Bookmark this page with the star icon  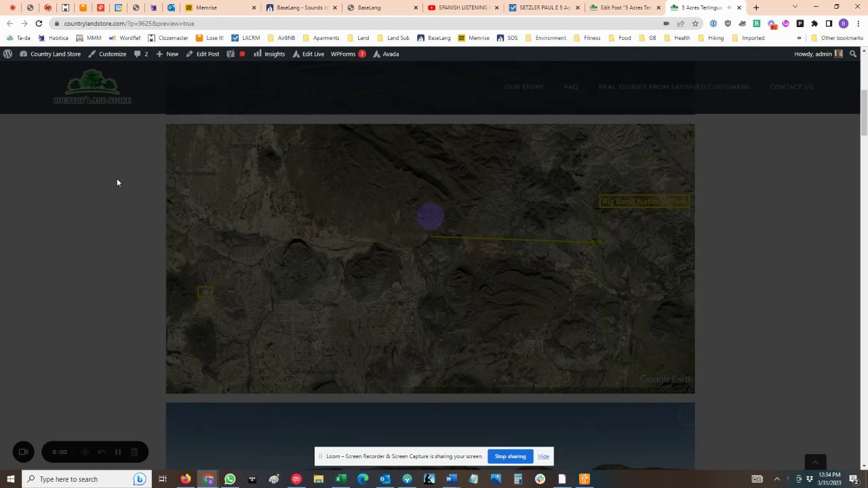pos(695,24)
